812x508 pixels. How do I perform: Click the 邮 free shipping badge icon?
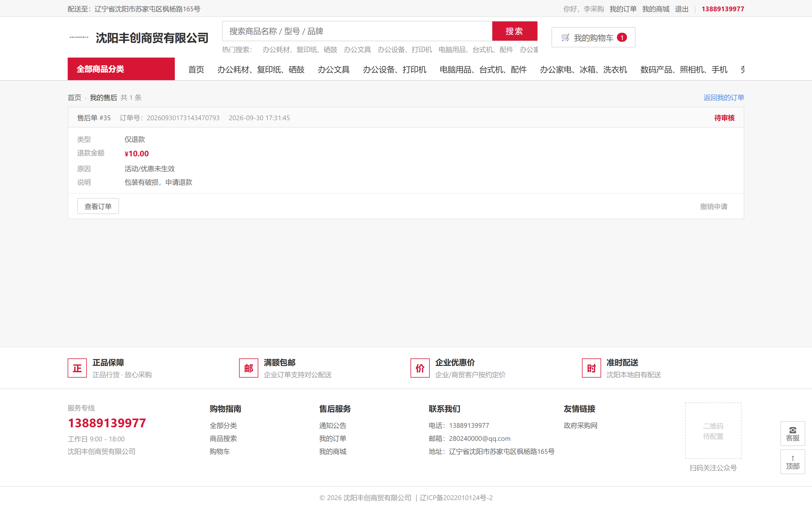click(249, 368)
